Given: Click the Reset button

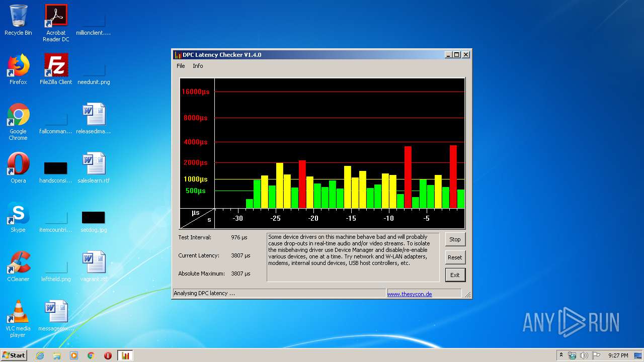Looking at the screenshot, I should pos(455,257).
